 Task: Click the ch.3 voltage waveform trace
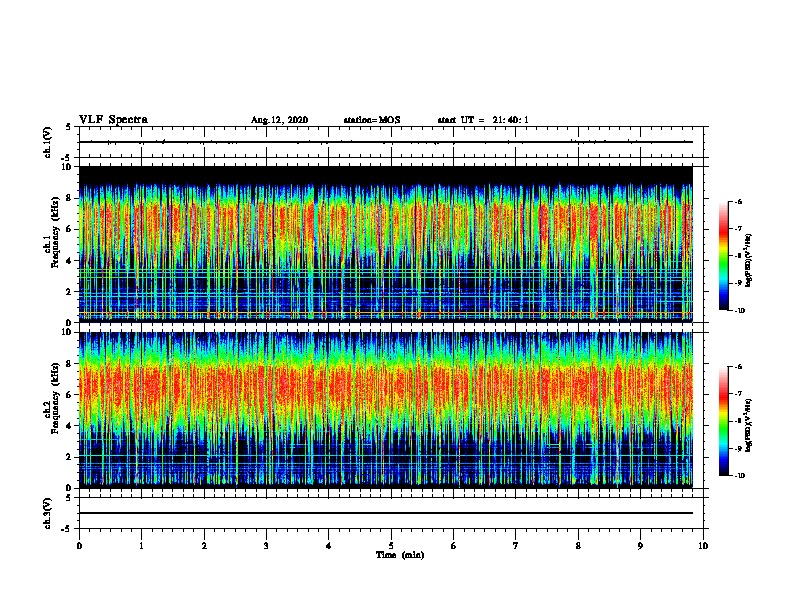(386, 513)
